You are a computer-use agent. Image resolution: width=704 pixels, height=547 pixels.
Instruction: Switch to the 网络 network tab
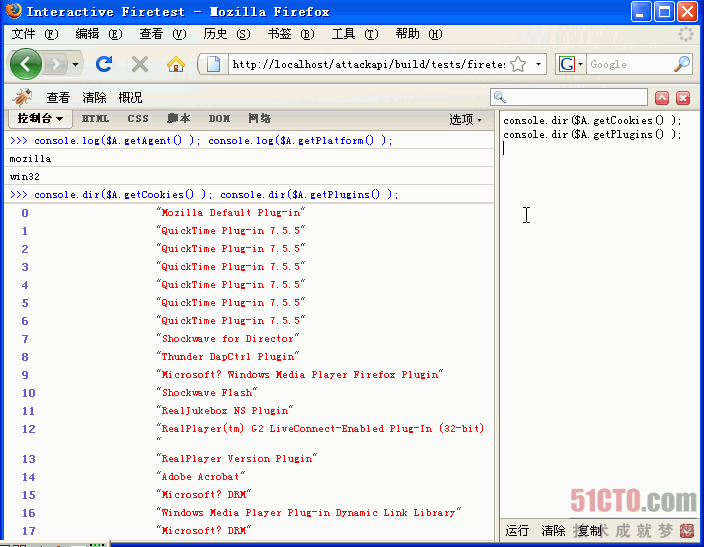pos(260,119)
